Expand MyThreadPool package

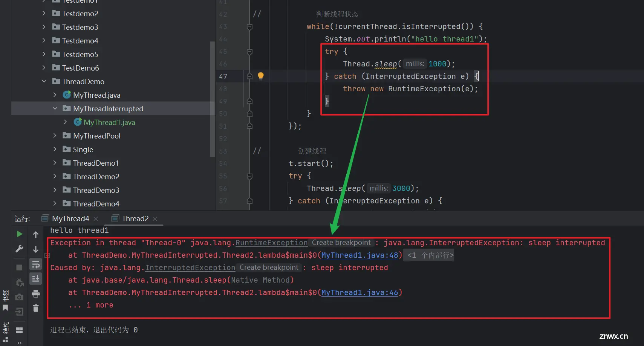(x=55, y=136)
